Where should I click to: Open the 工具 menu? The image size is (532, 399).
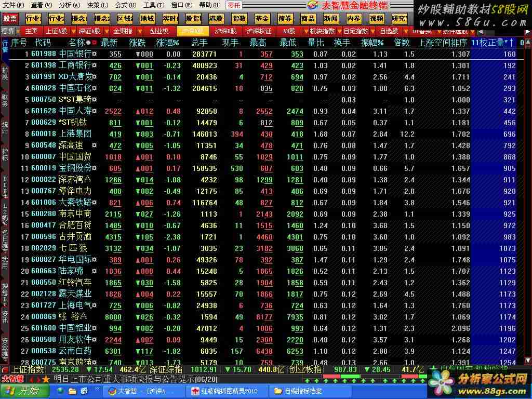point(154,5)
